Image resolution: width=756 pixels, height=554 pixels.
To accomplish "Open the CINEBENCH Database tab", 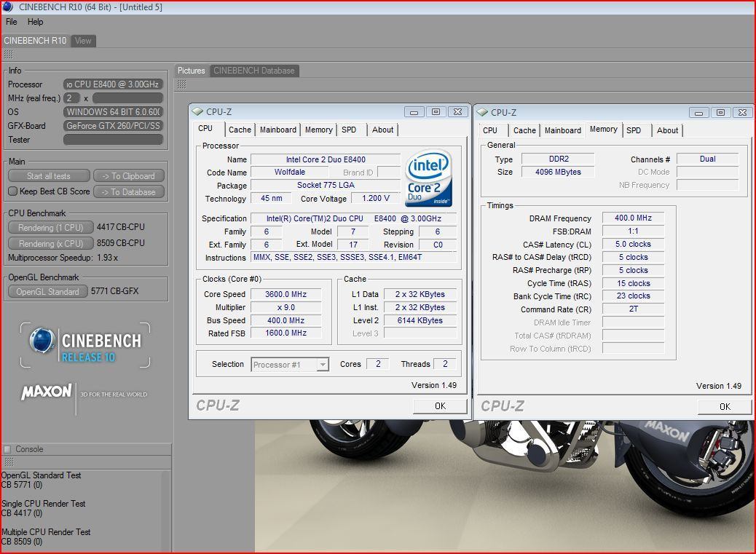I will click(253, 71).
